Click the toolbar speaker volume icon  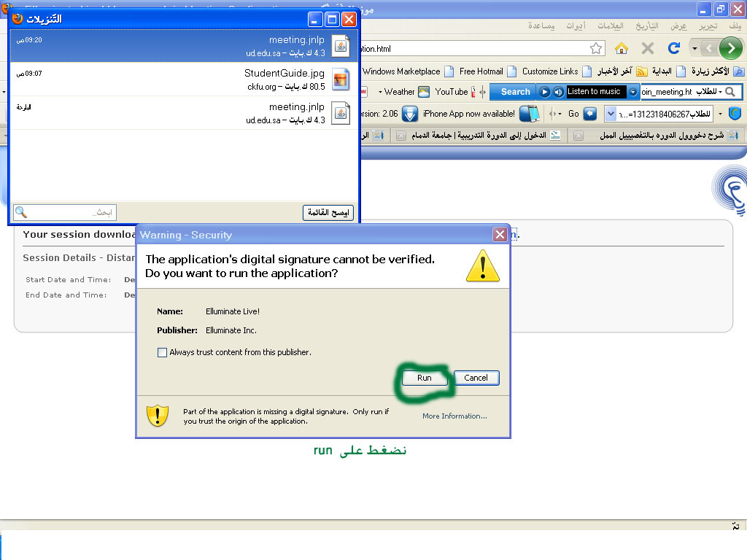click(558, 92)
